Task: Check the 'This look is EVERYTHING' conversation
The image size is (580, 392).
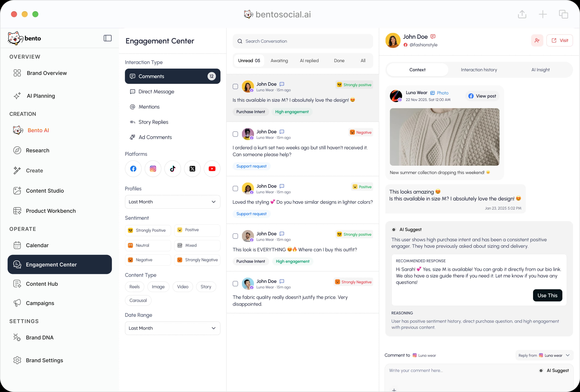Action: click(235, 236)
